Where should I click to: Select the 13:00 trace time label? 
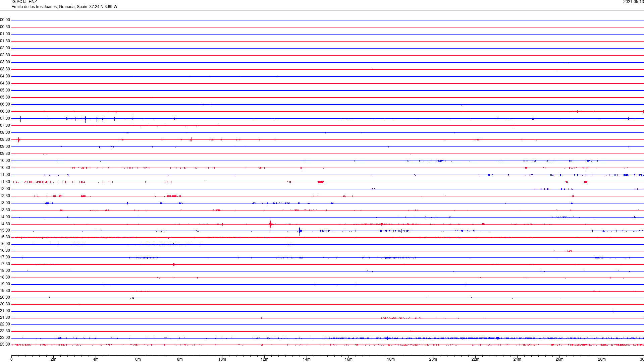point(5,203)
